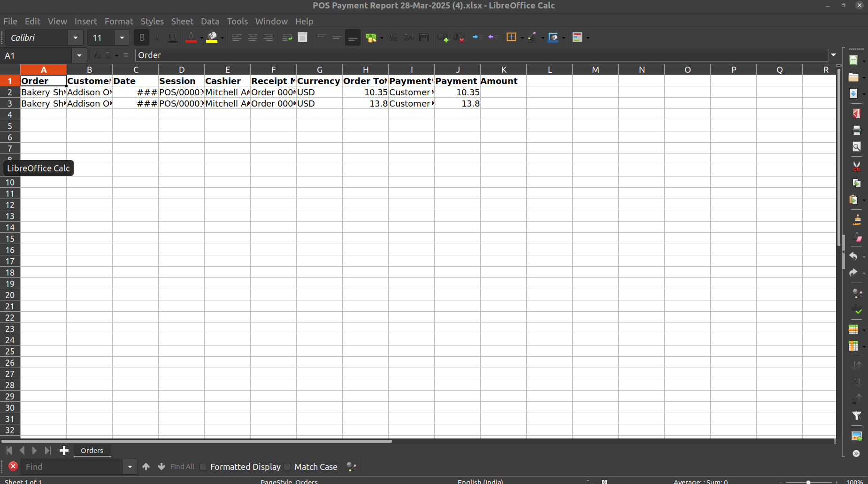Image resolution: width=868 pixels, height=484 pixels.
Task: Toggle Italic formatting button
Action: pos(157,38)
